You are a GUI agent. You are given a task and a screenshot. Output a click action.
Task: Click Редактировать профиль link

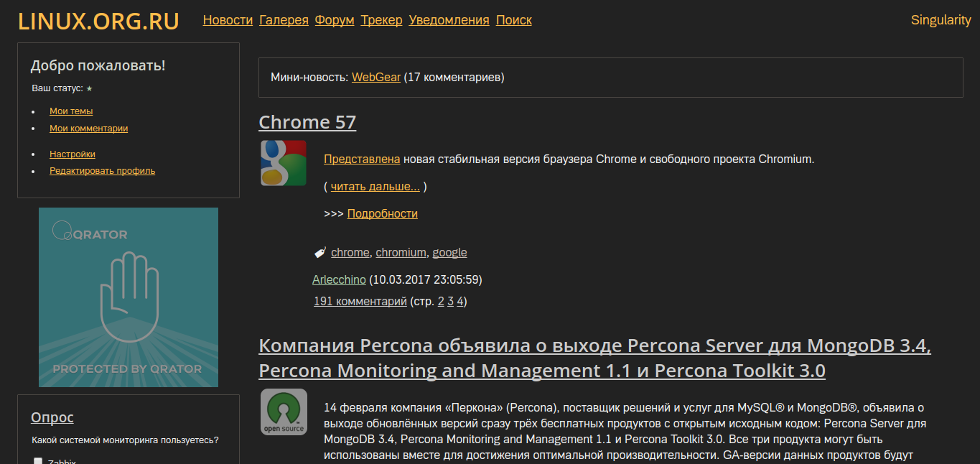click(102, 171)
